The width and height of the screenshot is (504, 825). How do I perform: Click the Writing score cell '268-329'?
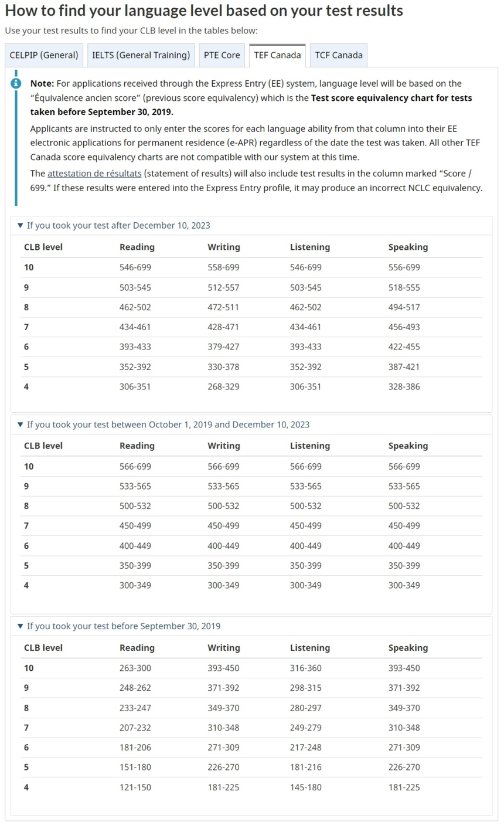pyautogui.click(x=223, y=386)
